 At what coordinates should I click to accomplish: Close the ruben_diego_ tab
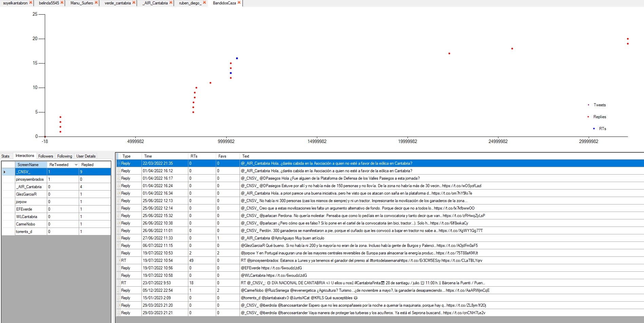204,3
